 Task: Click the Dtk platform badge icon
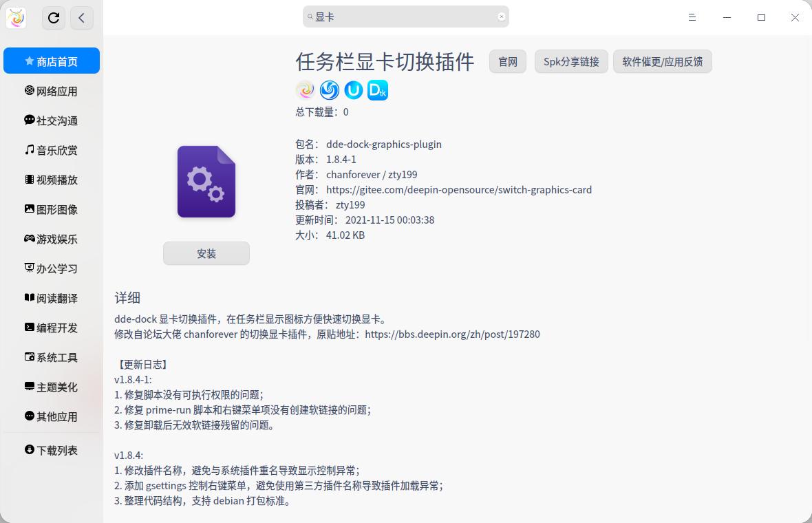377,89
